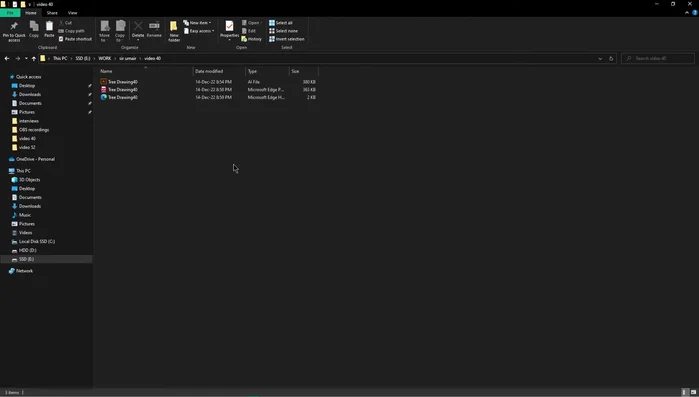This screenshot has width=699, height=397.
Task: Open the Help question mark icon
Action: [x=695, y=13]
